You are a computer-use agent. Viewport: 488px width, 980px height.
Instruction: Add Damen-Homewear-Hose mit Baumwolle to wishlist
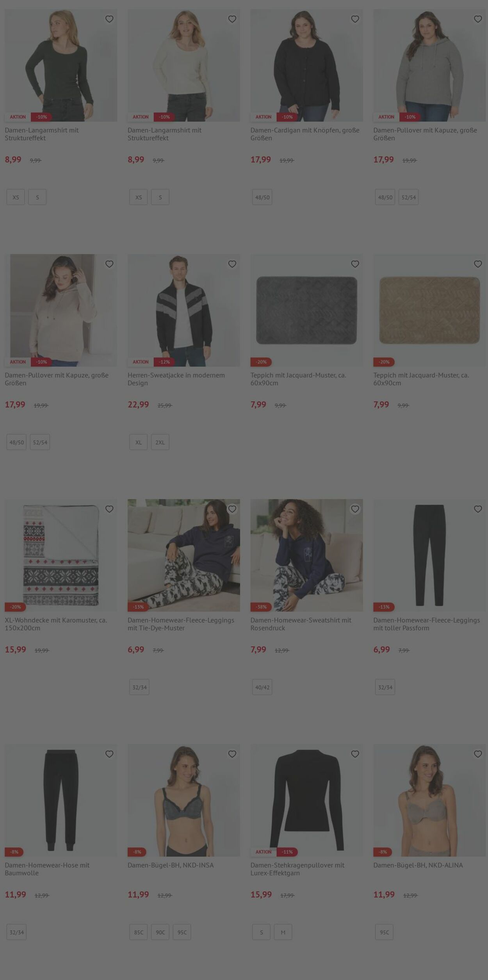[109, 754]
